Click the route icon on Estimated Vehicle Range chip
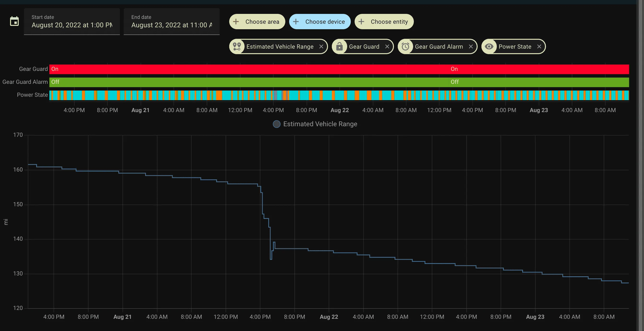 237,46
